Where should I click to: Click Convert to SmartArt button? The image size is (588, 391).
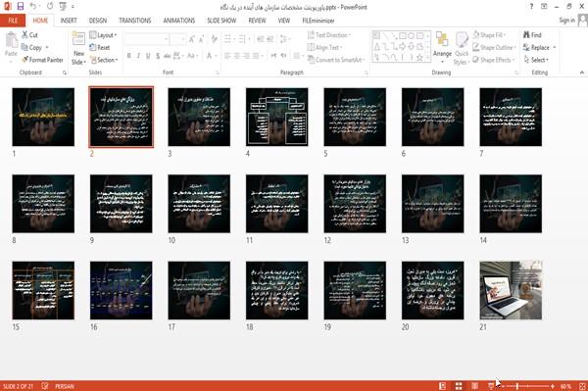335,60
